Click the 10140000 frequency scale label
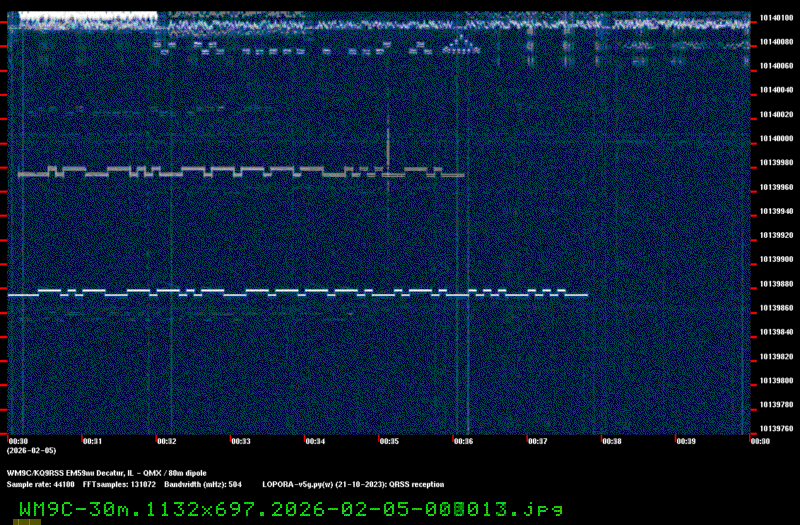Screen dimensions: 800x525 775,139
